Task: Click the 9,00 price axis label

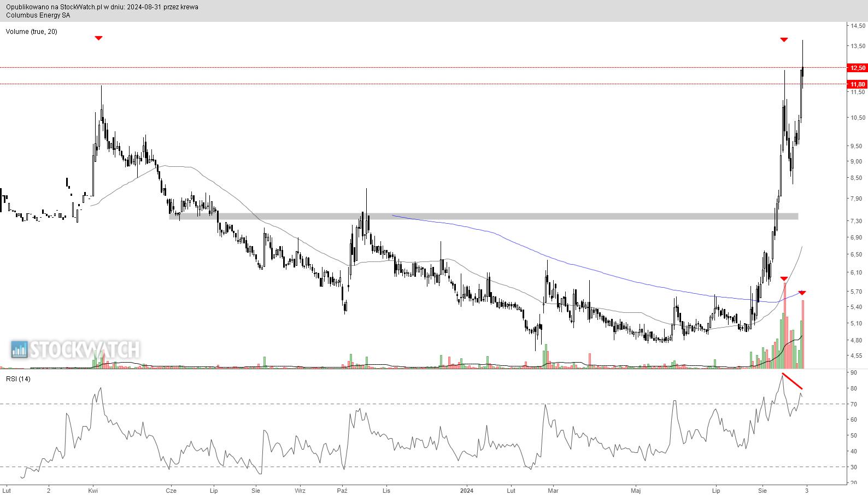Action: tap(856, 161)
